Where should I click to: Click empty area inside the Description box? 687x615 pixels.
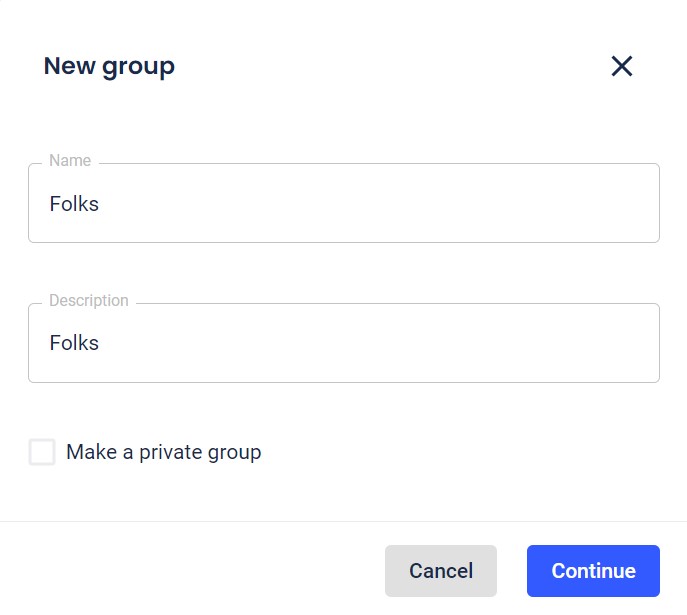(x=377, y=343)
